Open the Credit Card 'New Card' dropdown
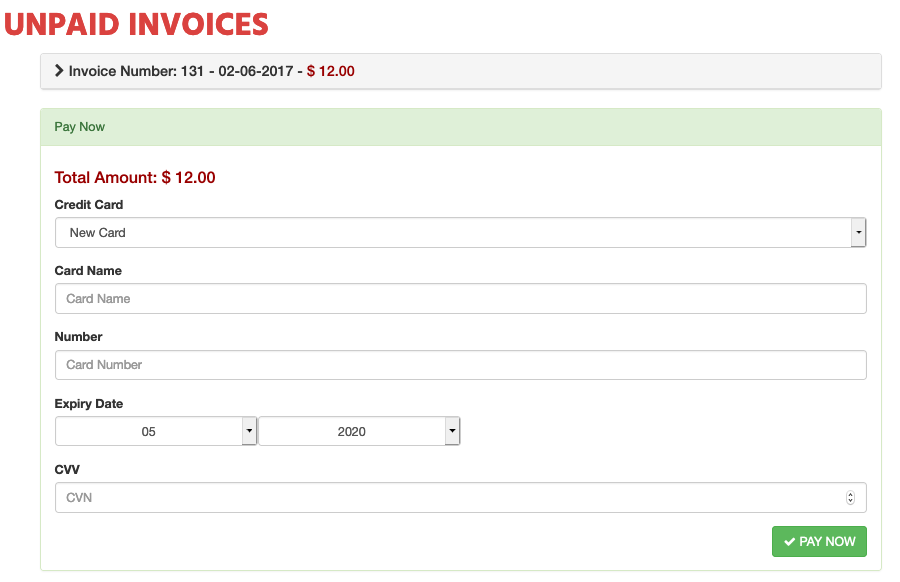This screenshot has width=900, height=582. pyautogui.click(x=452, y=233)
